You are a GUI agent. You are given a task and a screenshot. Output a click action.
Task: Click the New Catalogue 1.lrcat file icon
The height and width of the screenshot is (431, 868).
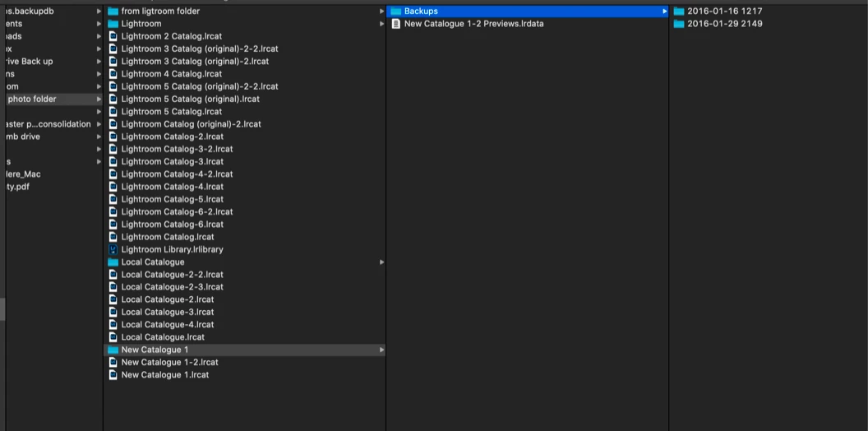pyautogui.click(x=113, y=374)
